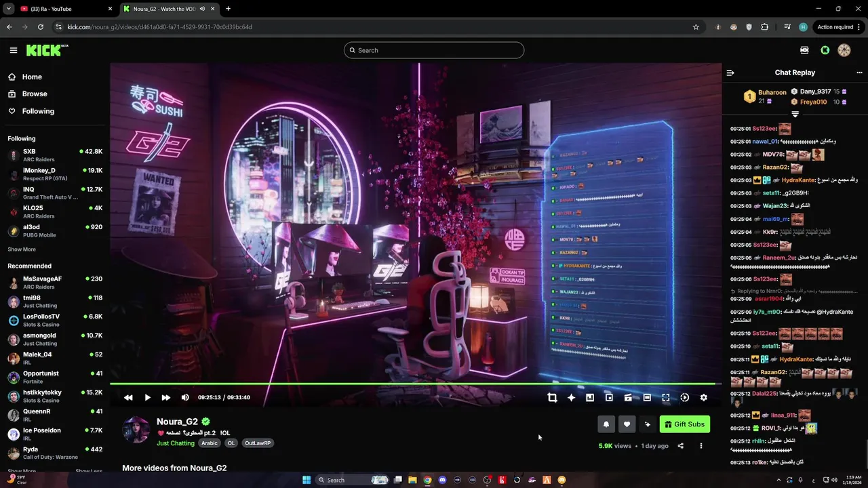Mute the video volume
This screenshot has height=488, width=868.
tap(185, 398)
